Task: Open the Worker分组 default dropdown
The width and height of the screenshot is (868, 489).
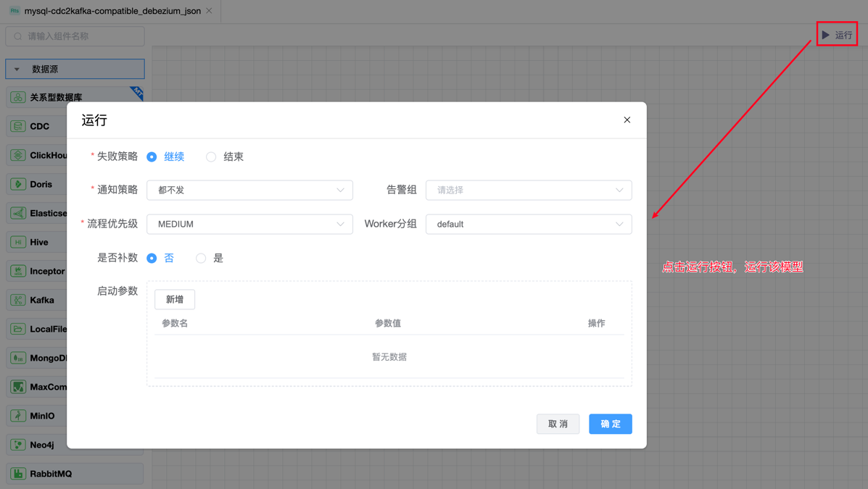Action: click(x=528, y=224)
